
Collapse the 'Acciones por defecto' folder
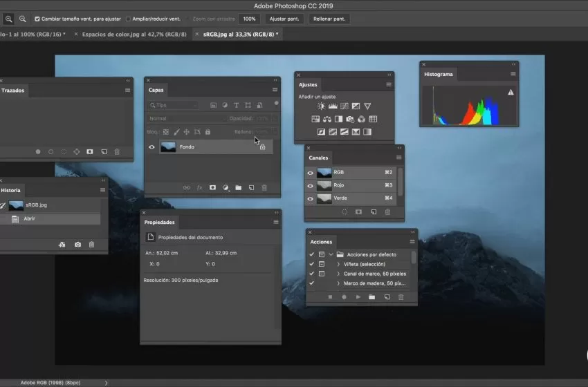coord(331,255)
